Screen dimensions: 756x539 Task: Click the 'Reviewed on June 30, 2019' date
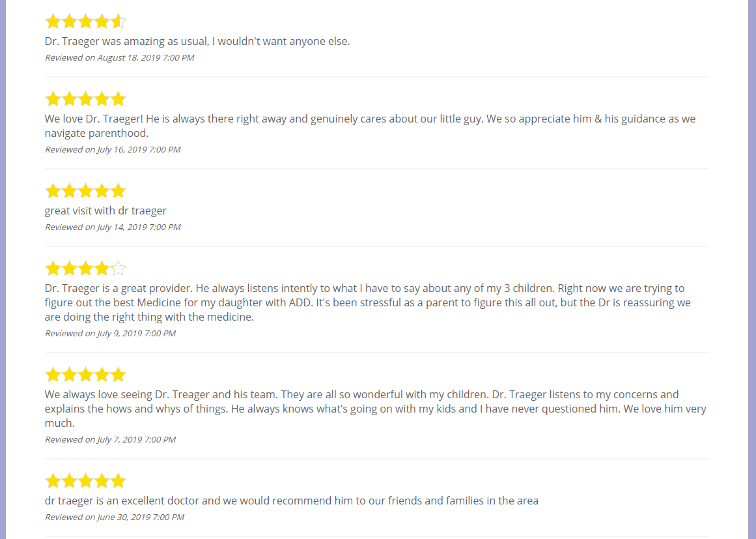115,517
